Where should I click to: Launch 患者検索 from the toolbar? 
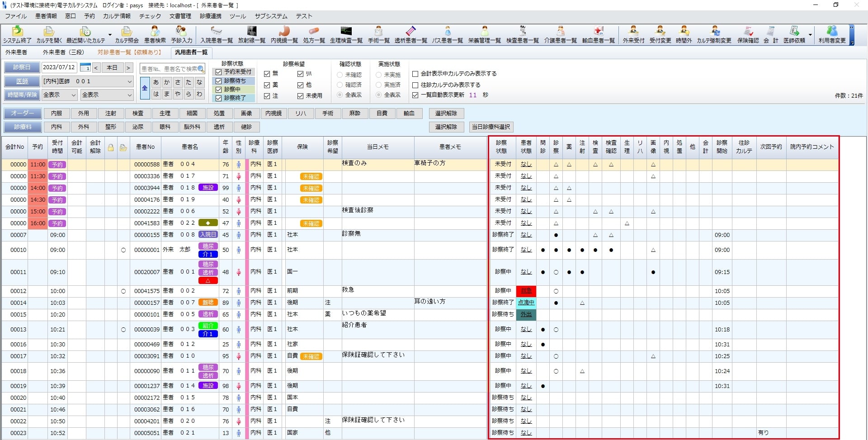tap(155, 35)
